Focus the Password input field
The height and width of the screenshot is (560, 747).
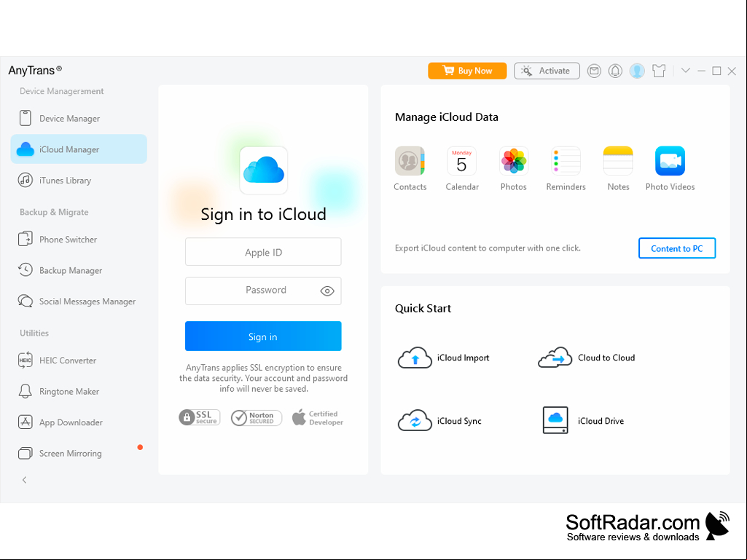(x=263, y=291)
